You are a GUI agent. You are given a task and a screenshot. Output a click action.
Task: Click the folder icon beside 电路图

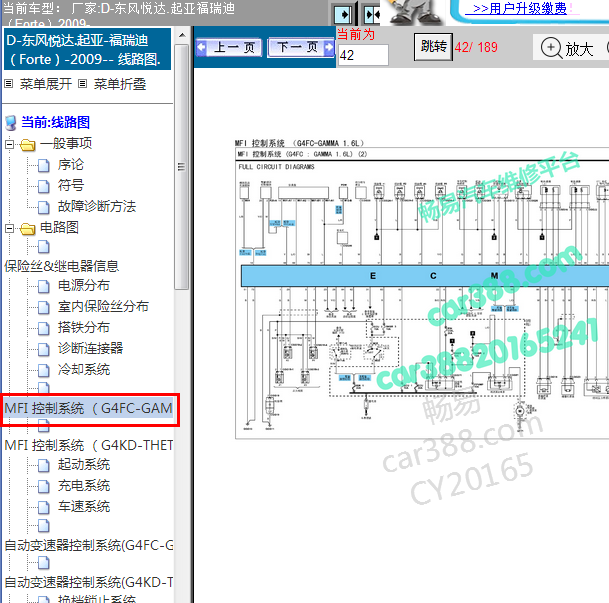pyautogui.click(x=28, y=229)
